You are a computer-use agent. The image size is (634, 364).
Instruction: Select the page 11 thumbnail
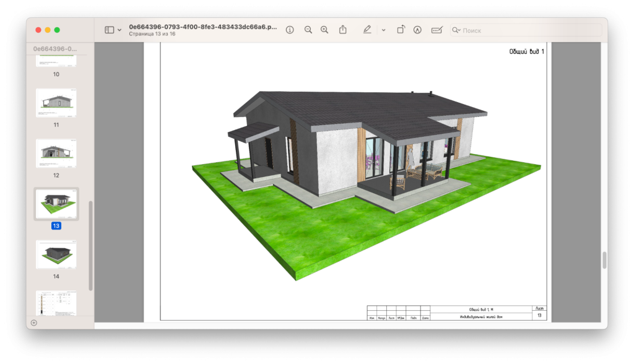tap(56, 102)
